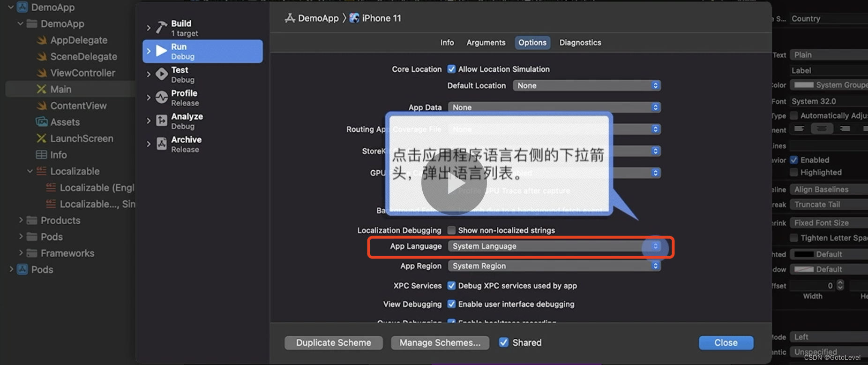Click the Localizable strings file icon
The image size is (868, 365).
(42, 171)
